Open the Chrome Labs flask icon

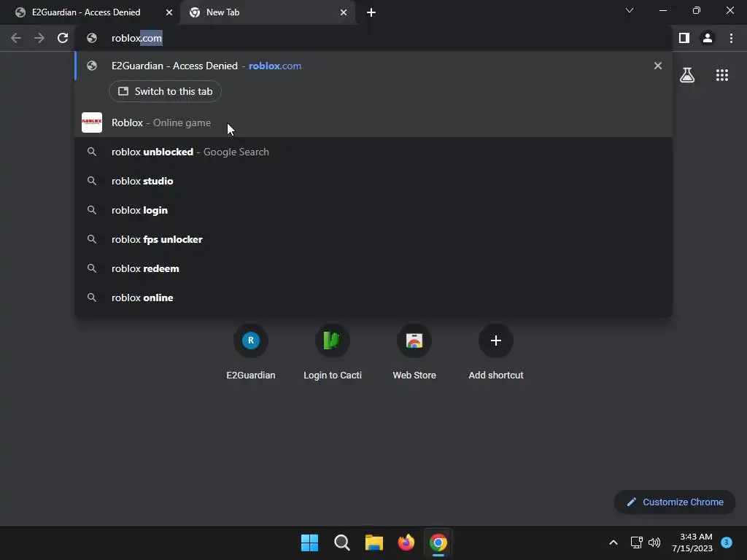[687, 75]
